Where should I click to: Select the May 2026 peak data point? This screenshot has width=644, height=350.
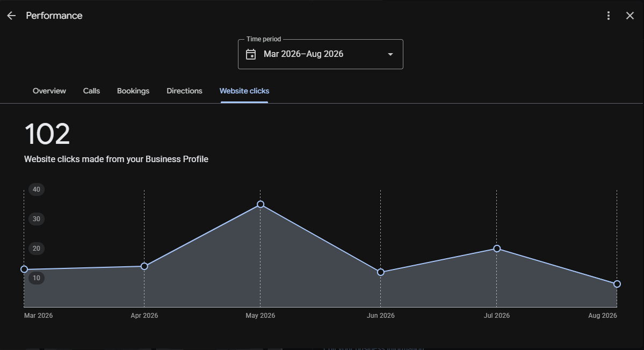click(x=261, y=205)
